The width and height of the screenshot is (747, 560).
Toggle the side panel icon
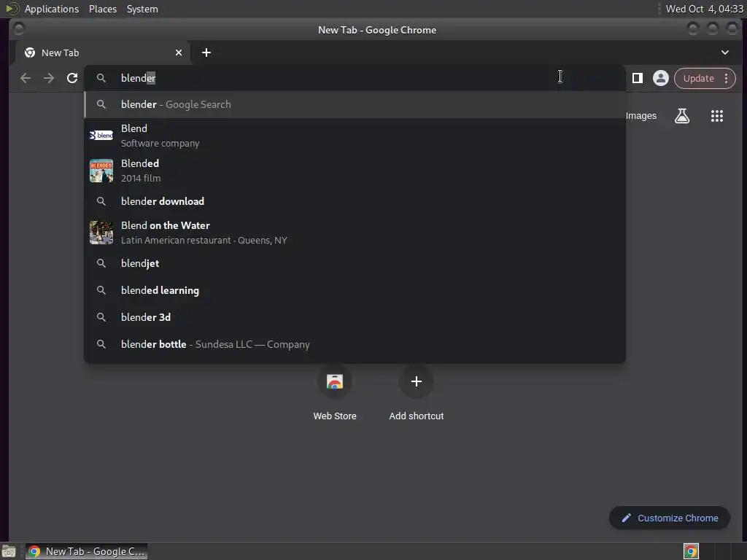(x=638, y=78)
